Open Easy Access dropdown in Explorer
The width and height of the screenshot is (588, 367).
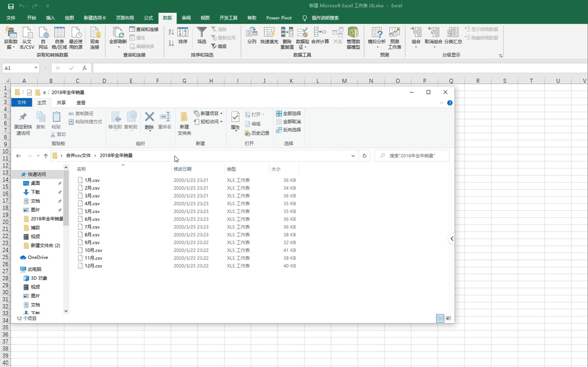pyautogui.click(x=209, y=121)
